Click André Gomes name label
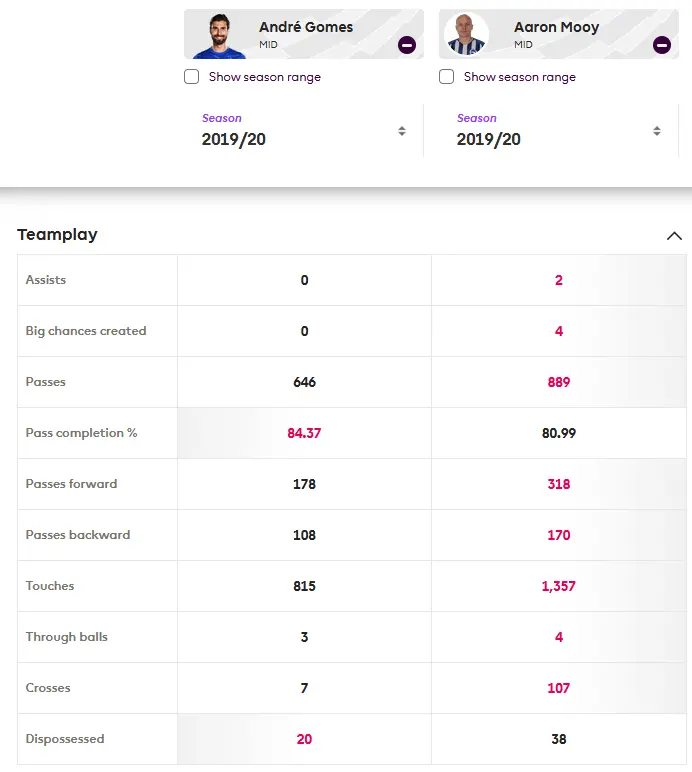 [x=305, y=27]
